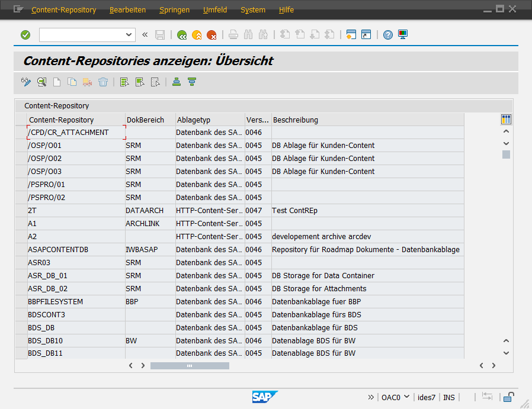Click the Deselect All icon
Viewport: 532px width, 409px height.
[x=155, y=82]
